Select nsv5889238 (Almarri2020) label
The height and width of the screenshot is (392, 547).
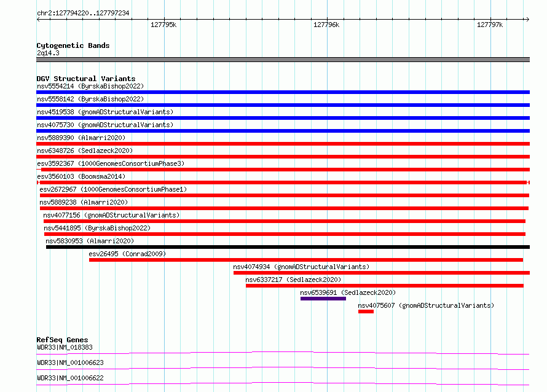point(84,202)
